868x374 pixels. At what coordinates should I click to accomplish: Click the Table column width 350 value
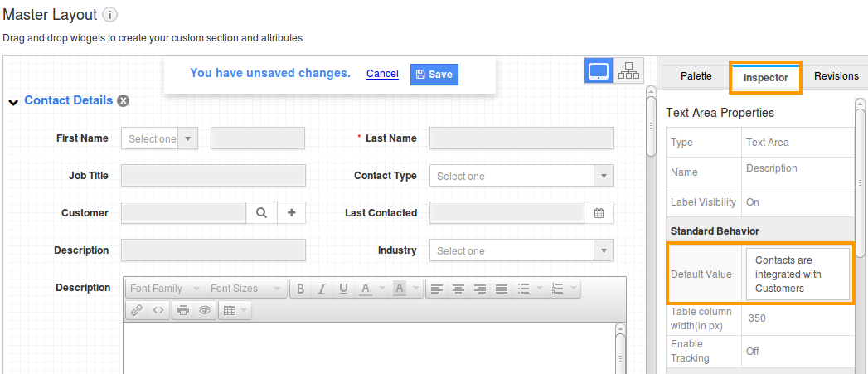point(757,318)
